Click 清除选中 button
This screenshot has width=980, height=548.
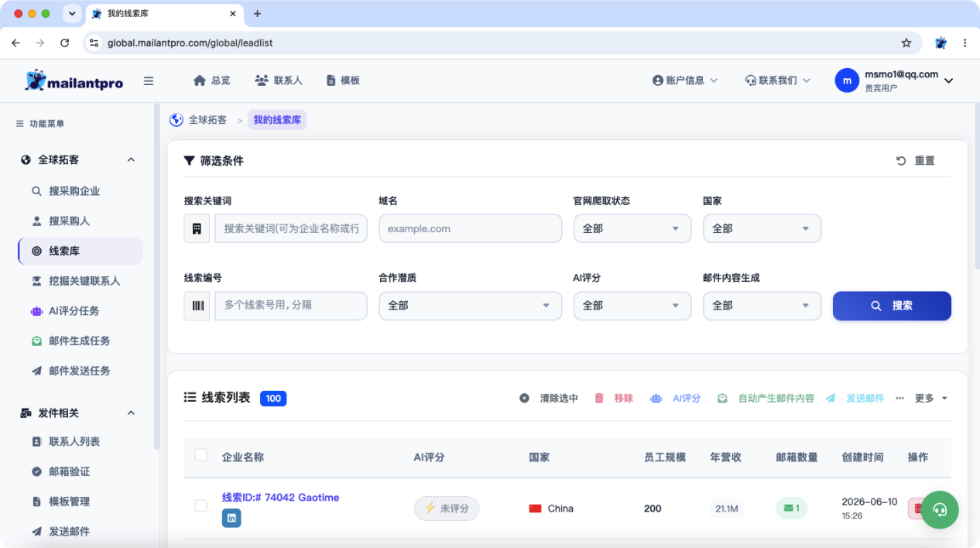(549, 399)
